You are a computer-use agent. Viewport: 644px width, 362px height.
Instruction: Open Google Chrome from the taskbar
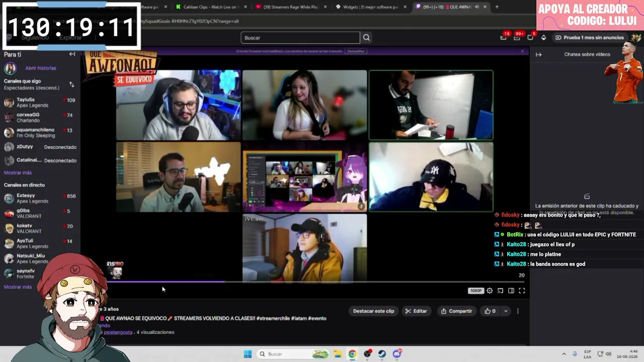pyautogui.click(x=352, y=354)
